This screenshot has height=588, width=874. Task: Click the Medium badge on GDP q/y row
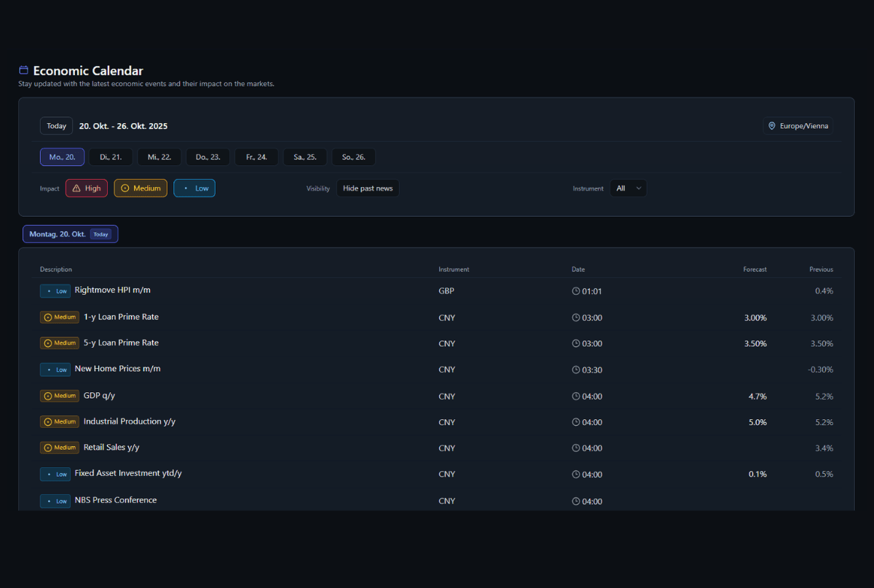point(60,396)
